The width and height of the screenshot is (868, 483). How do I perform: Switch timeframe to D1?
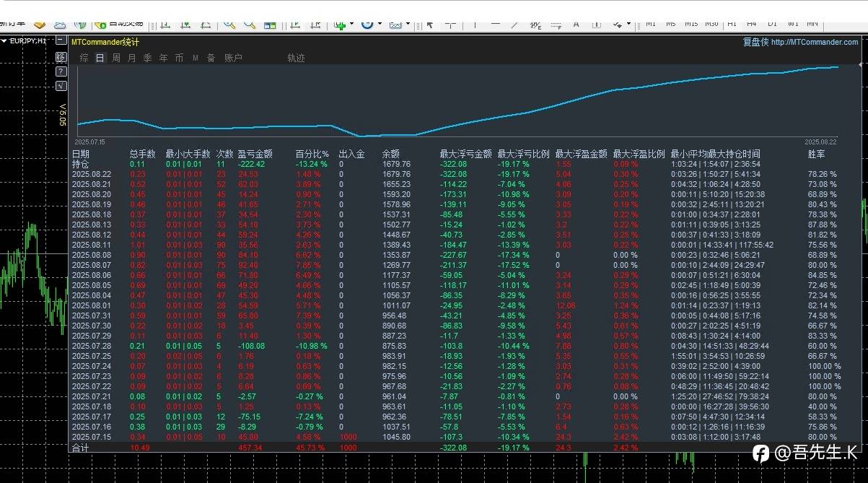772,24
